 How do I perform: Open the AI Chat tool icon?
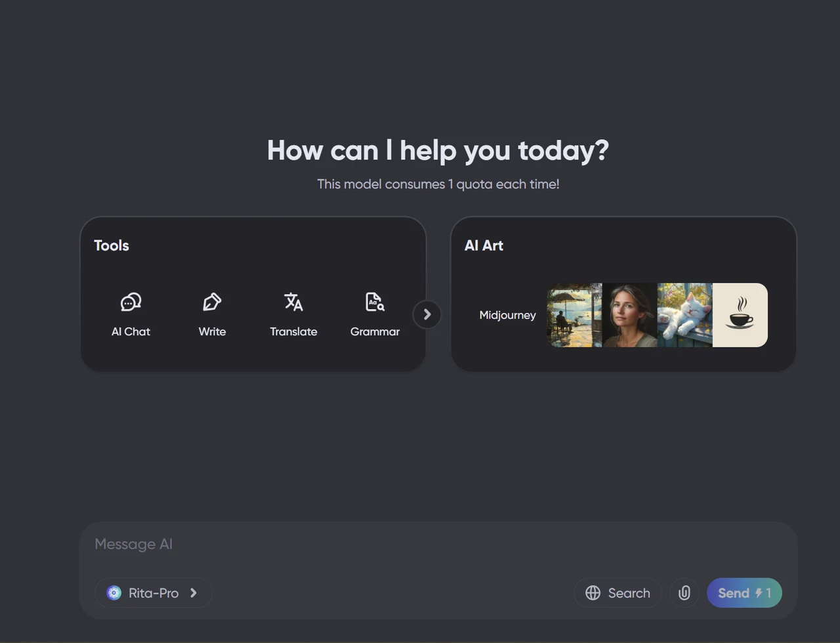[131, 302]
